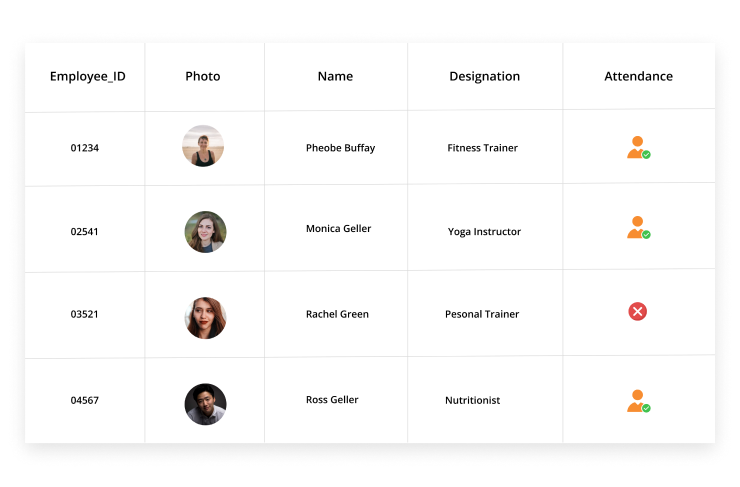Select the Fitness Trainer designation cell

(x=483, y=148)
